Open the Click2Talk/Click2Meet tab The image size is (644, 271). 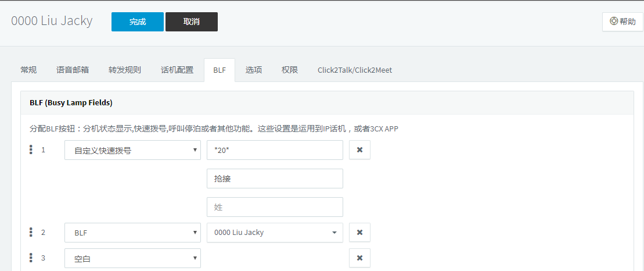[x=355, y=70]
